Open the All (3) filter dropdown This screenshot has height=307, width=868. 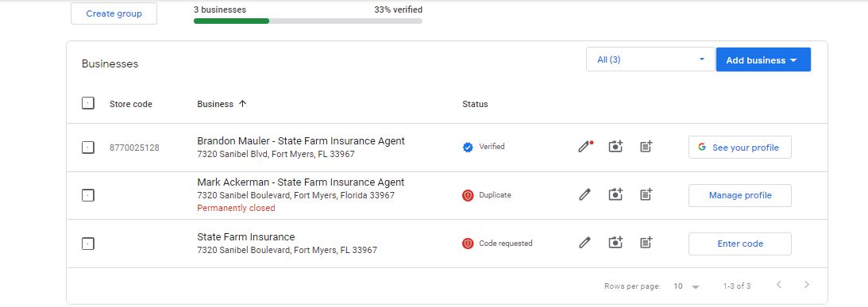[650, 59]
